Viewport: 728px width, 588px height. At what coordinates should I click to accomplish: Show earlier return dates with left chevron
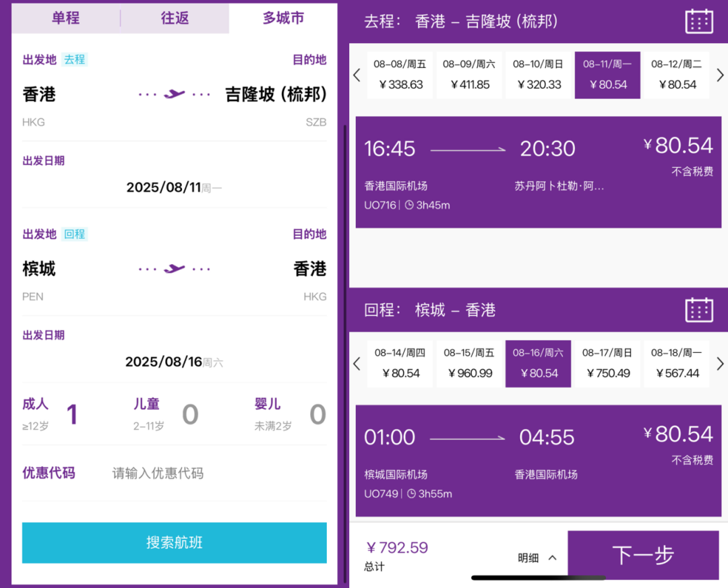(x=357, y=364)
